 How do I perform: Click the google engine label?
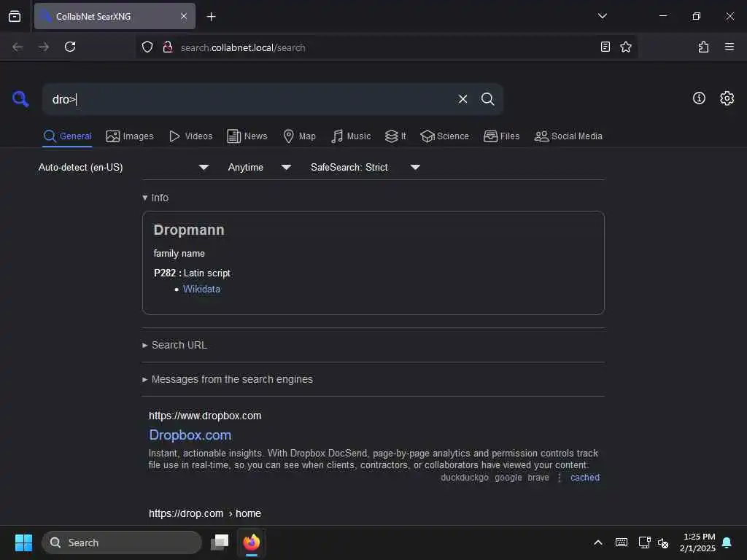(508, 477)
